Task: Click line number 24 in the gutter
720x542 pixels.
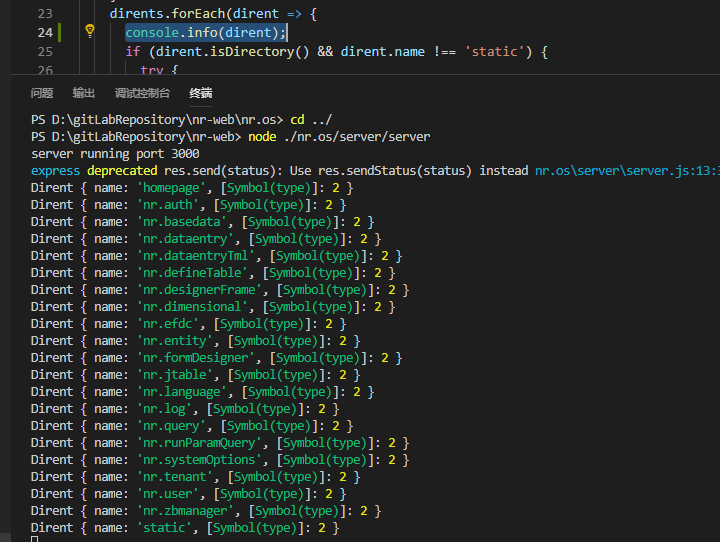Action: tap(45, 33)
